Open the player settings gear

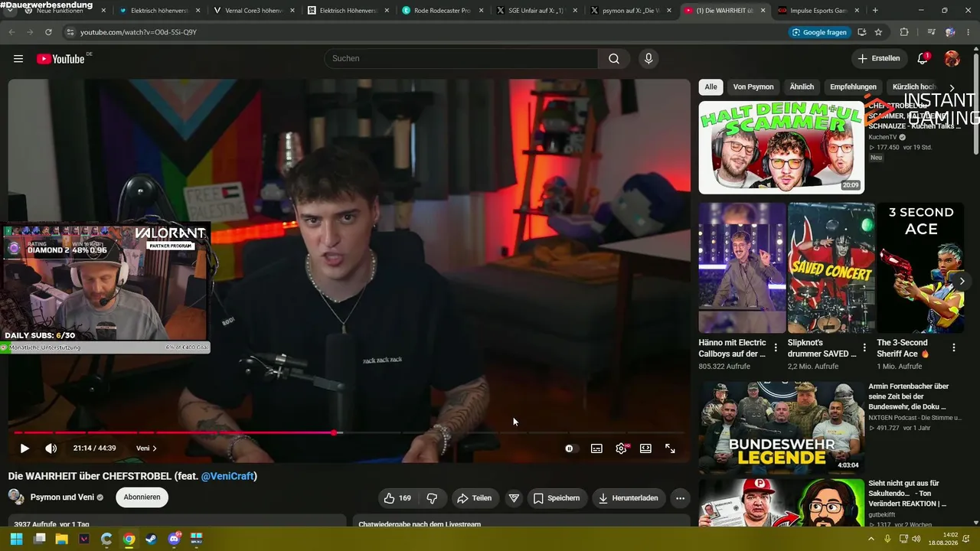[x=621, y=448]
